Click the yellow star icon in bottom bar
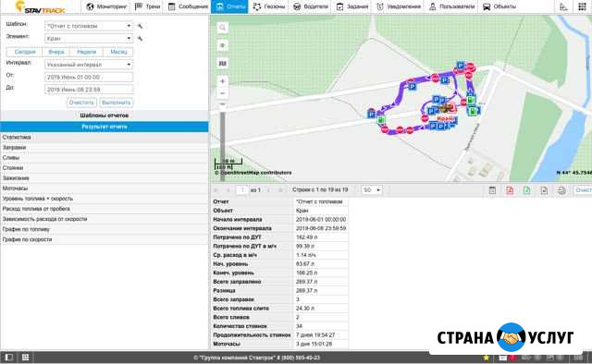This screenshot has height=364, width=592. pos(487,358)
